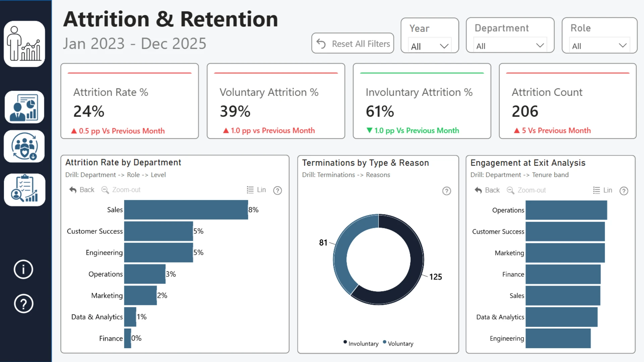Click the Attrition Count value 206
644x362 pixels.
point(525,111)
